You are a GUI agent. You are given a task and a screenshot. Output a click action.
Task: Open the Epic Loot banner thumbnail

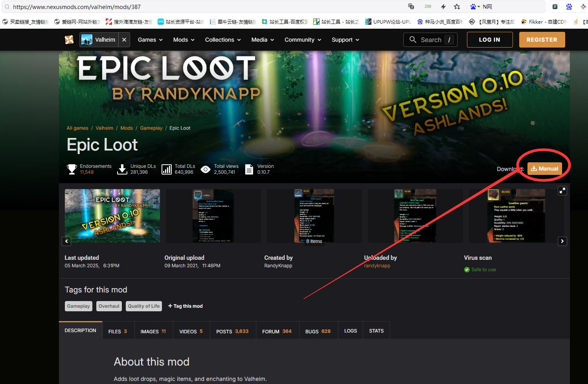coord(112,216)
